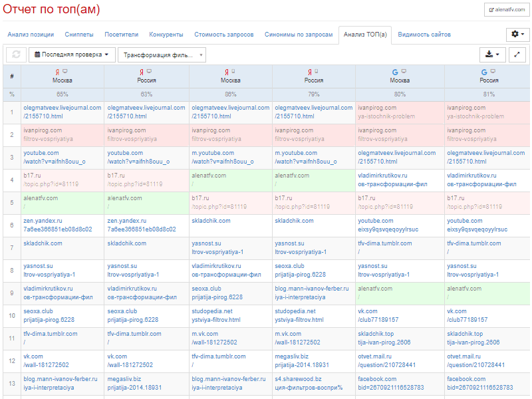532x399 pixels.
Task: Open the skladchik.com link in the 86% column row 6
Action: [x=211, y=221]
